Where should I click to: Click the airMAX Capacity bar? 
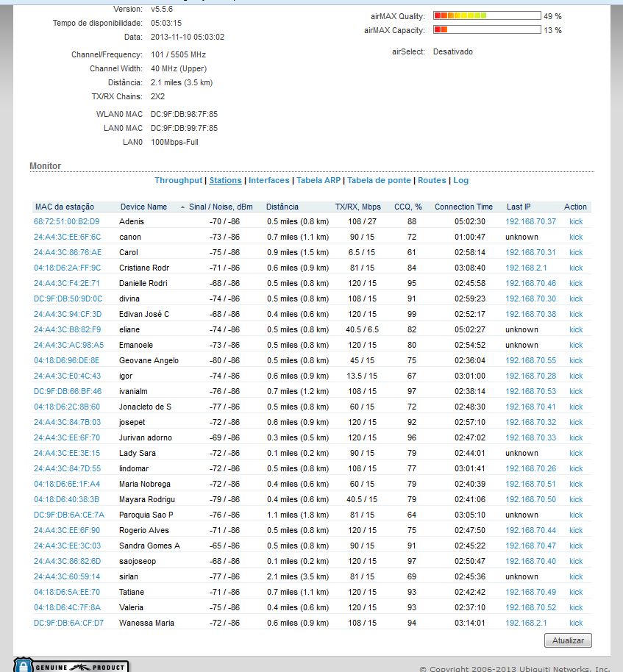487,29
